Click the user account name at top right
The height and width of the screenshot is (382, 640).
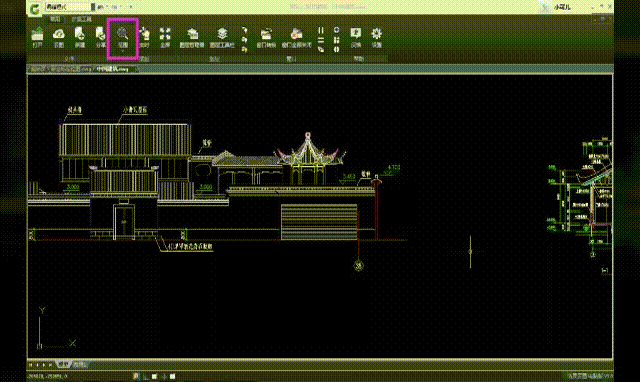[562, 7]
